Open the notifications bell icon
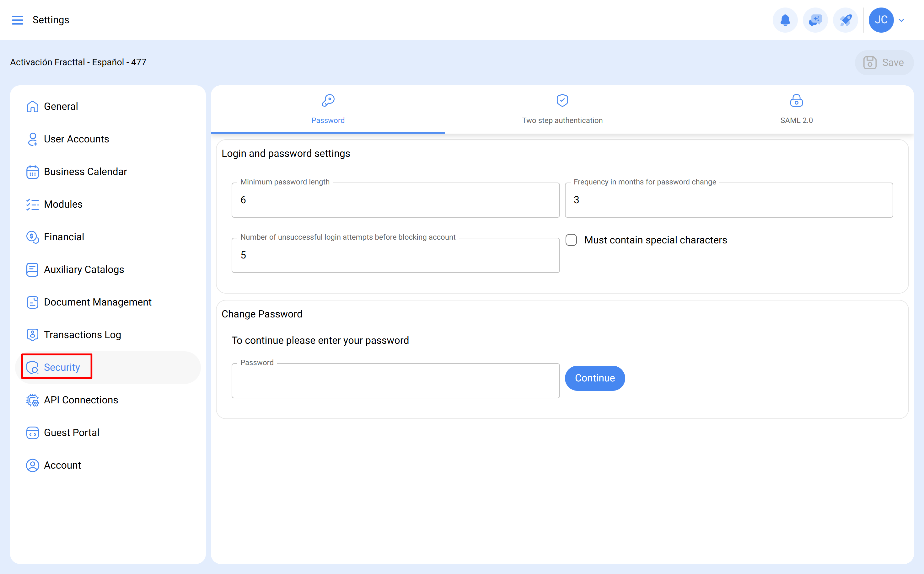924x574 pixels. pyautogui.click(x=785, y=20)
